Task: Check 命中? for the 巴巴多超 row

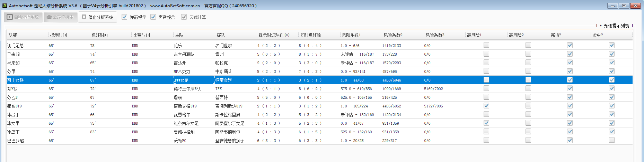Action: [612, 140]
